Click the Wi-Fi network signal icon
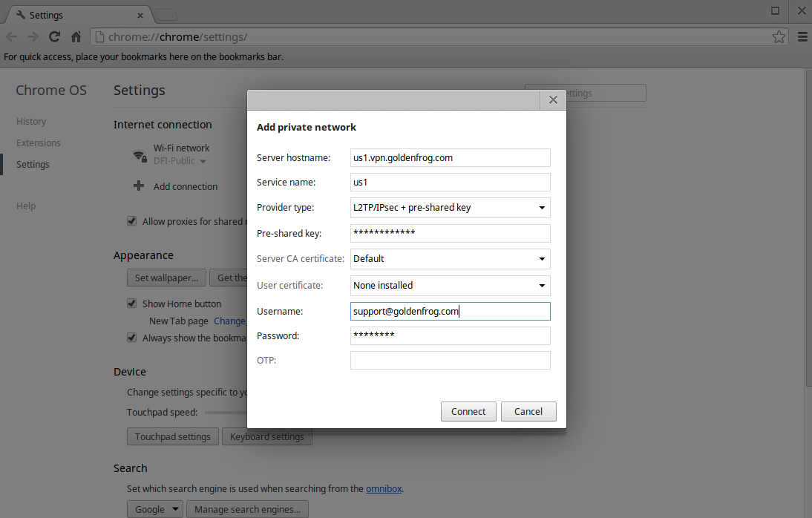The width and height of the screenshot is (812, 518). pyautogui.click(x=140, y=155)
